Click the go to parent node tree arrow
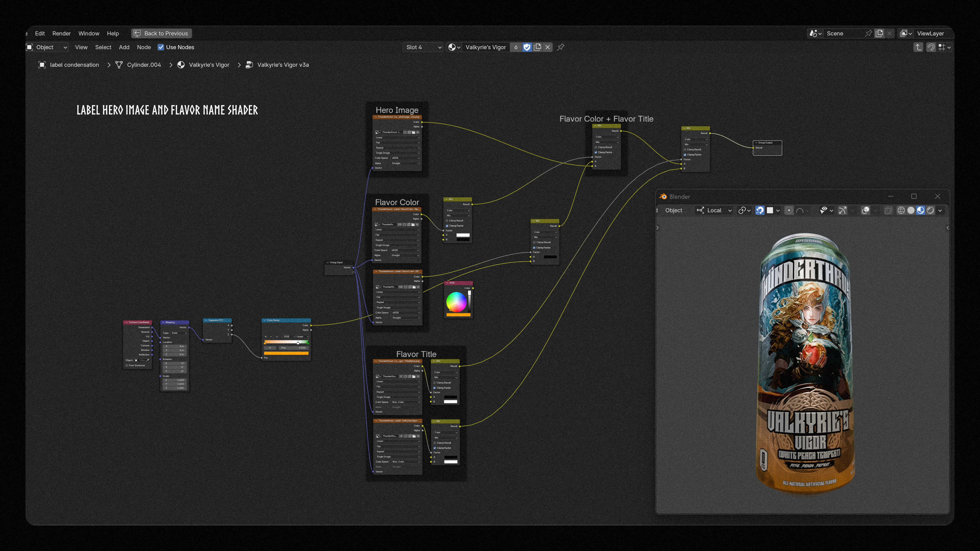Viewport: 980px width, 551px height. [918, 47]
